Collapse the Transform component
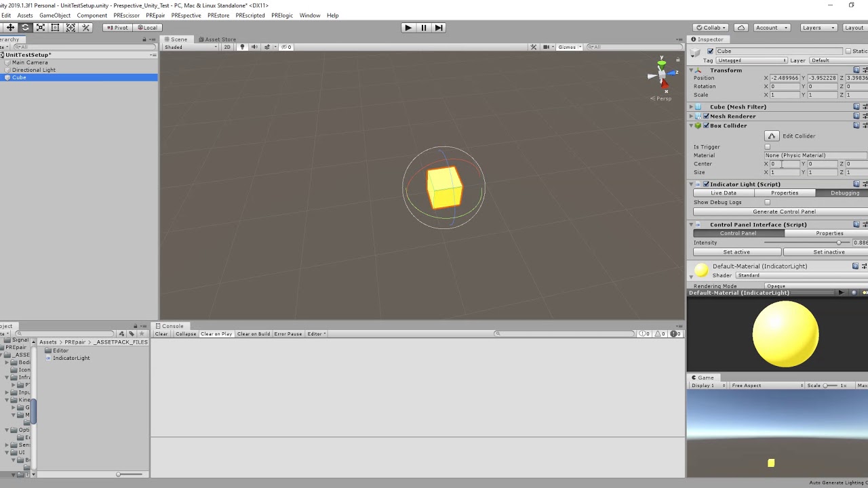868x488 pixels. pos(691,70)
